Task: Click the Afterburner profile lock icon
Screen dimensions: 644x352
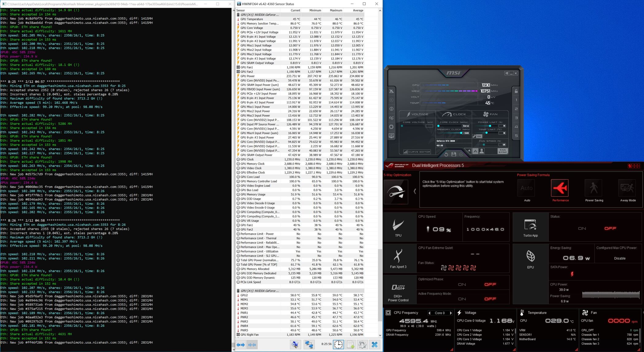Action: [516, 91]
